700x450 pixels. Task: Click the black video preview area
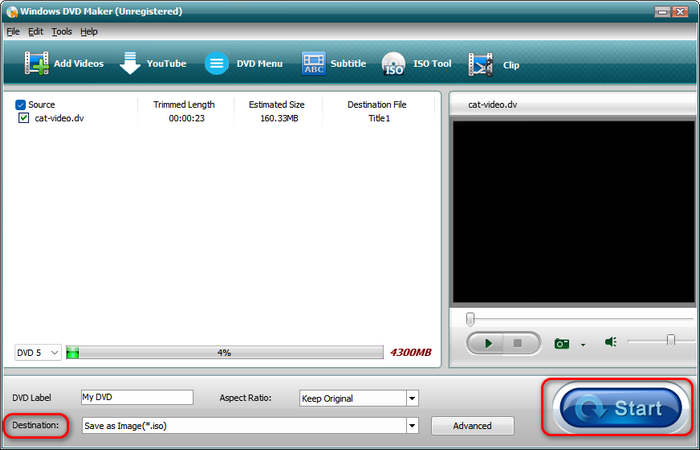tap(574, 212)
